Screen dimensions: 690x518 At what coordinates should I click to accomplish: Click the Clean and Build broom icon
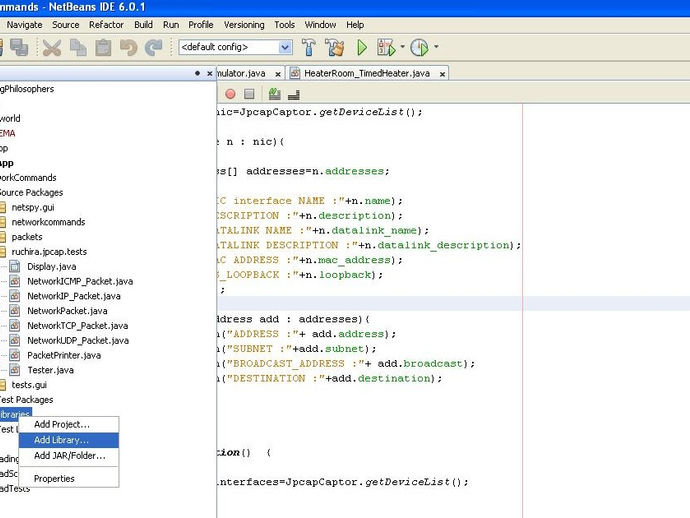[x=334, y=47]
